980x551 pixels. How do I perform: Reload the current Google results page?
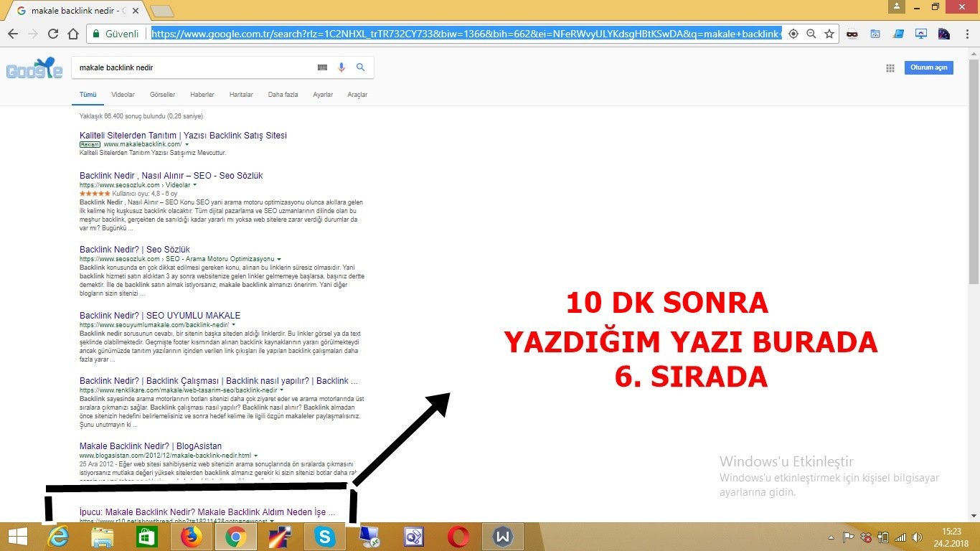[52, 34]
